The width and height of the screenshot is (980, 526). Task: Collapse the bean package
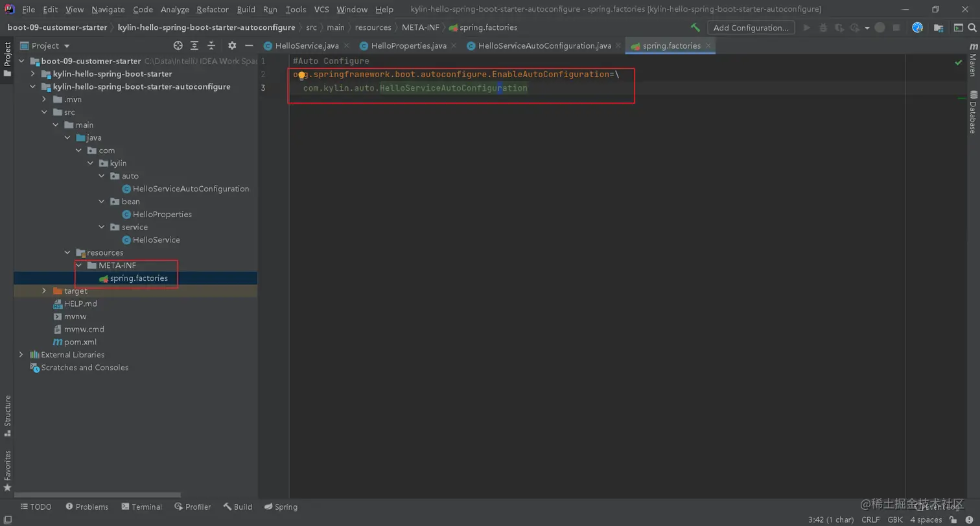coord(102,202)
